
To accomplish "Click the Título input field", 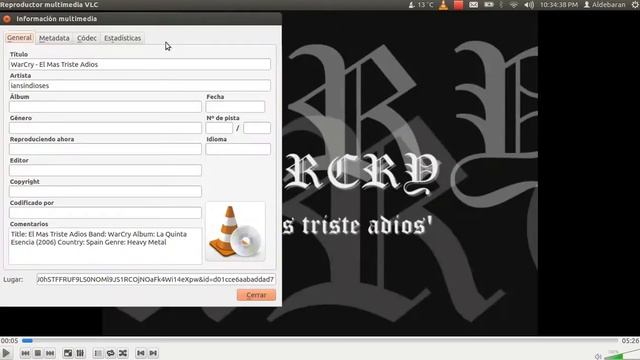I will point(140,64).
